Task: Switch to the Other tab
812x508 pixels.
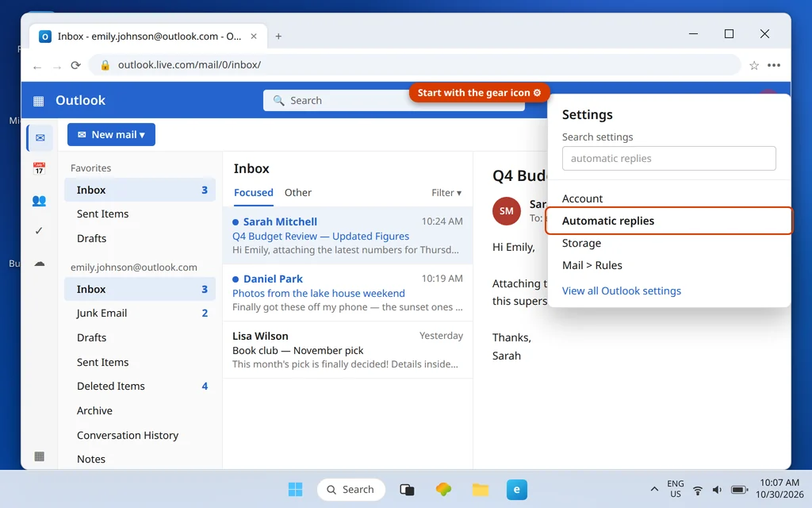Action: pos(298,193)
